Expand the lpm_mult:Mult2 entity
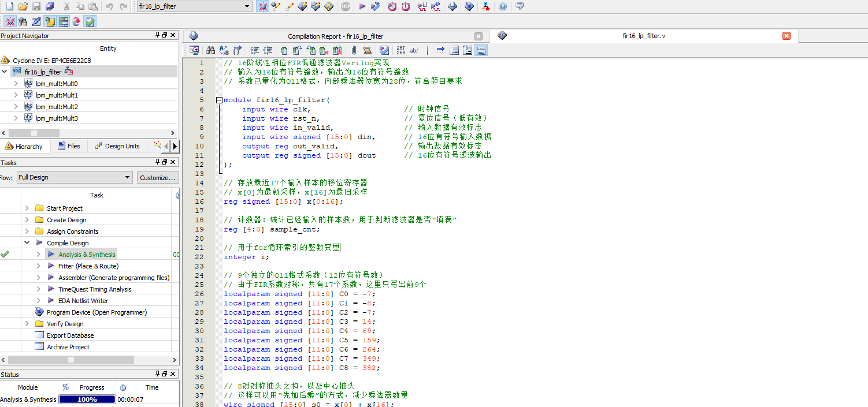This screenshot has width=868, height=407. click(16, 107)
